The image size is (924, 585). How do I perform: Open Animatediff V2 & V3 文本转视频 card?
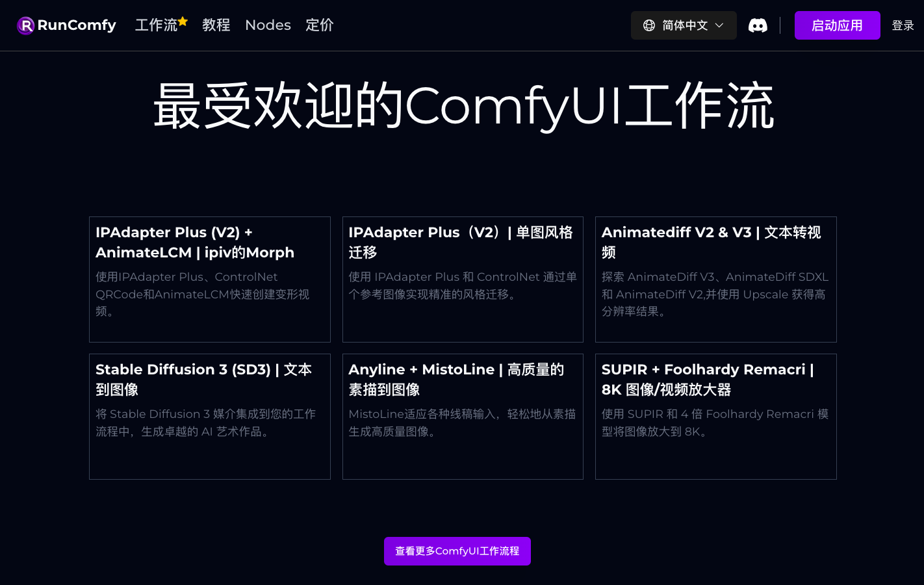(x=716, y=279)
